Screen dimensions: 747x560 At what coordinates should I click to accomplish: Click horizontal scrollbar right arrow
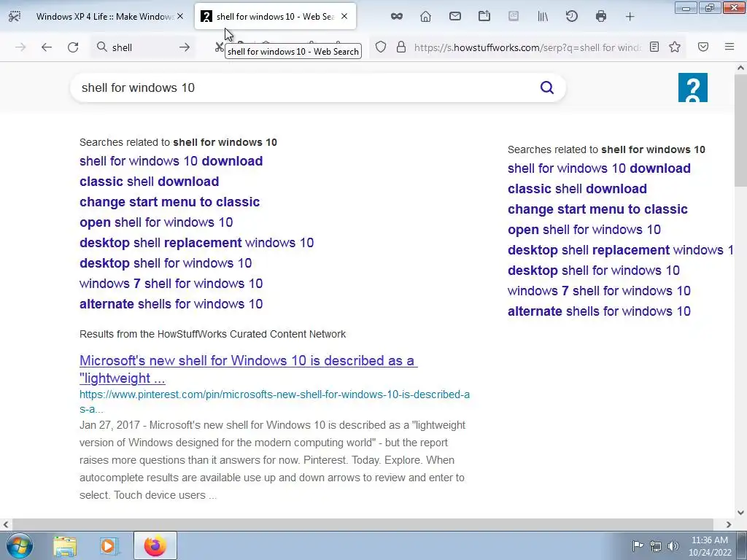click(x=729, y=524)
